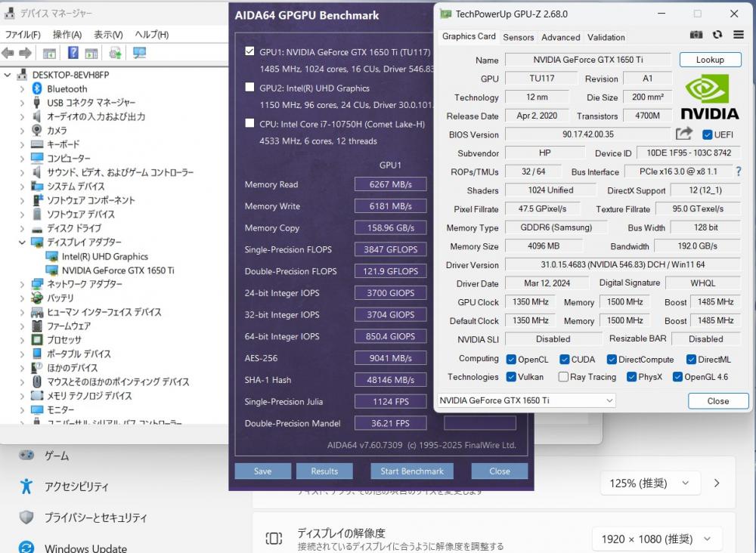Select NVIDIA GeForce GTX 1650 Ti adapter in tree
756x553 pixels.
[118, 270]
